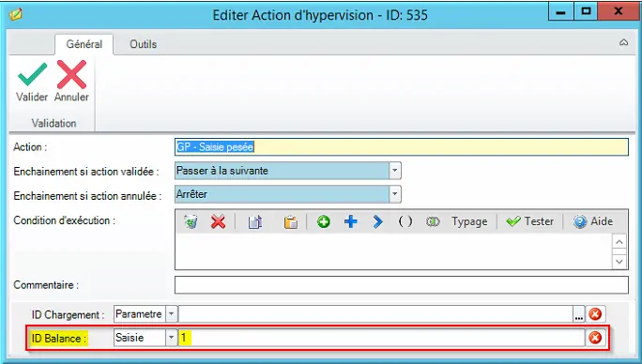The height and width of the screenshot is (364, 642).
Task: Maximize the Editer Action d'hypervision window
Action: tap(586, 11)
